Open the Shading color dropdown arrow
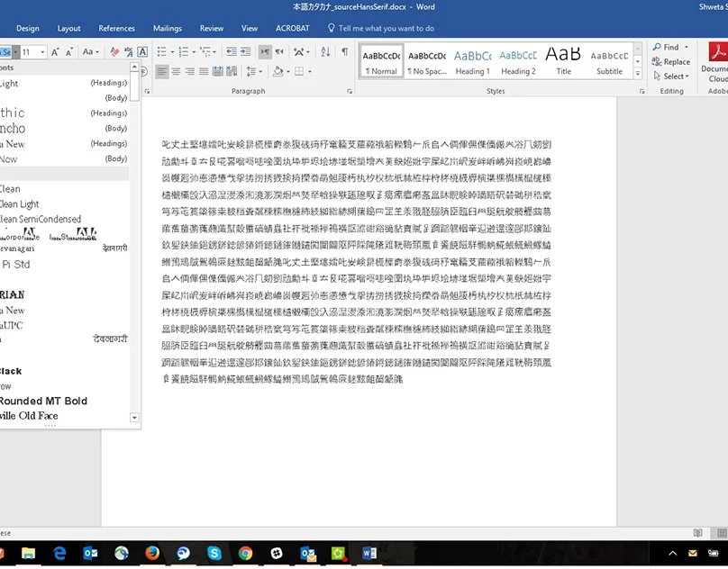728x569 pixels. tap(287, 71)
